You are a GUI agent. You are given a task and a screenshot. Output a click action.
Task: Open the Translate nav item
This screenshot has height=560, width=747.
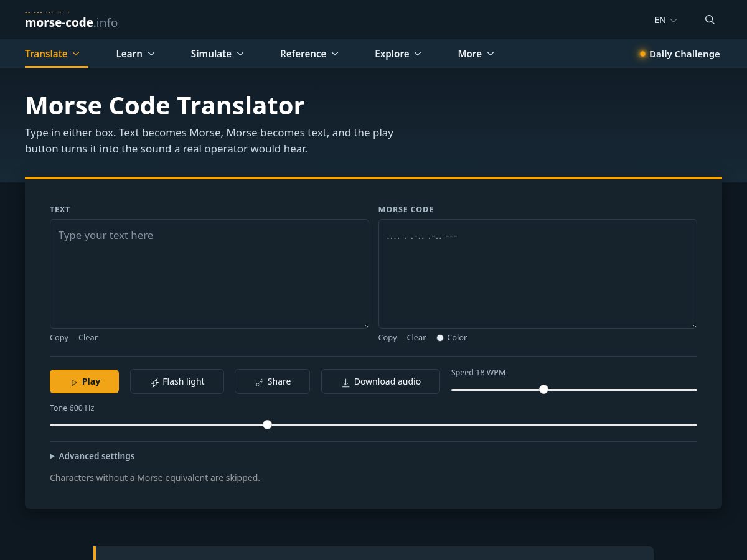52,54
